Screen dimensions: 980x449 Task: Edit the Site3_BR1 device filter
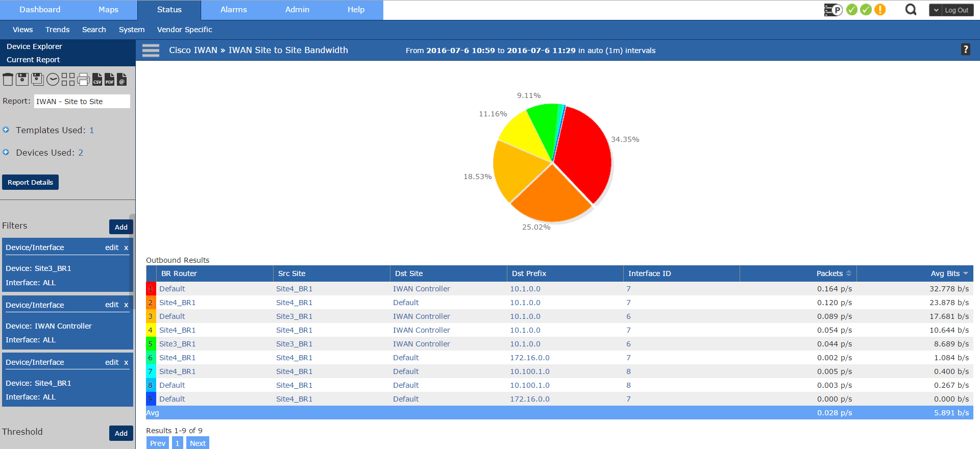click(112, 247)
